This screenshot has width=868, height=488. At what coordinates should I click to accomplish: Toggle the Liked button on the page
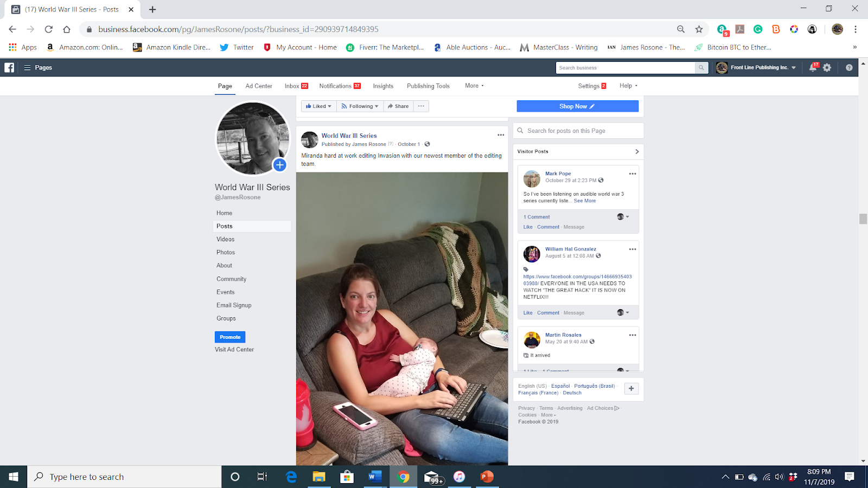pos(318,106)
